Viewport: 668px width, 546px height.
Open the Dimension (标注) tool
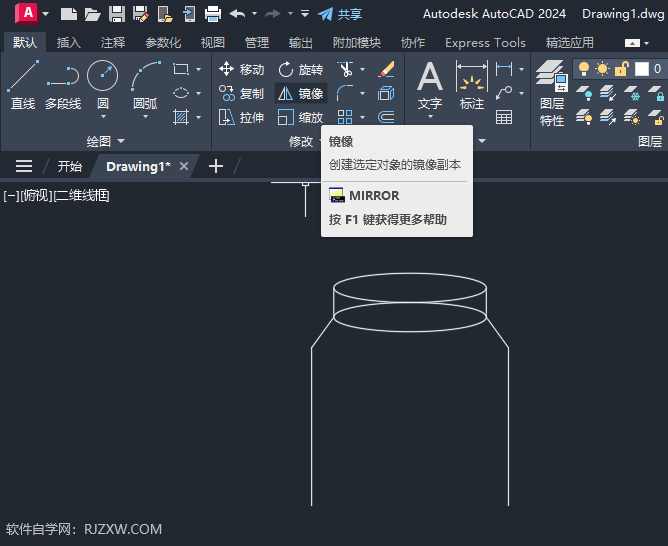point(472,85)
